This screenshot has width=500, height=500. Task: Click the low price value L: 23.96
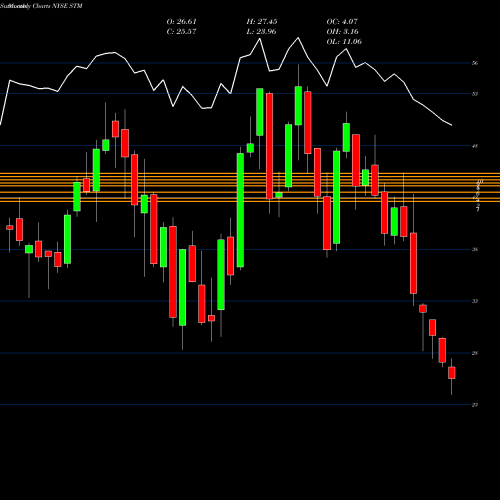click(261, 32)
